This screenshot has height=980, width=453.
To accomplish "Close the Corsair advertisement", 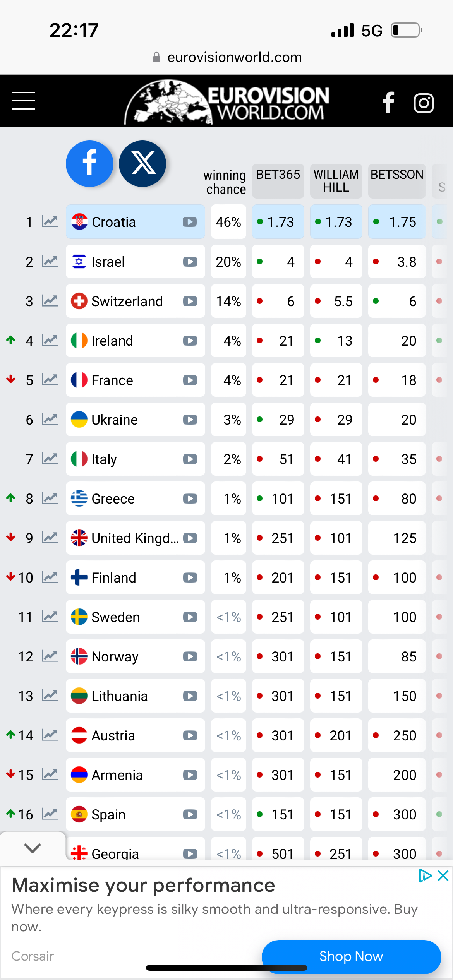I will (443, 875).
